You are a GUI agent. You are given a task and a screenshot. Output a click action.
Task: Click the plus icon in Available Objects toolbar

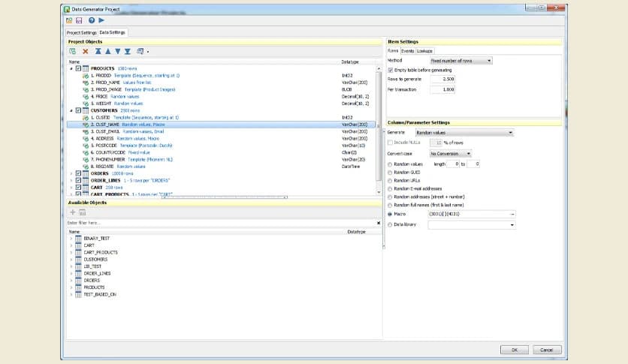[73, 212]
